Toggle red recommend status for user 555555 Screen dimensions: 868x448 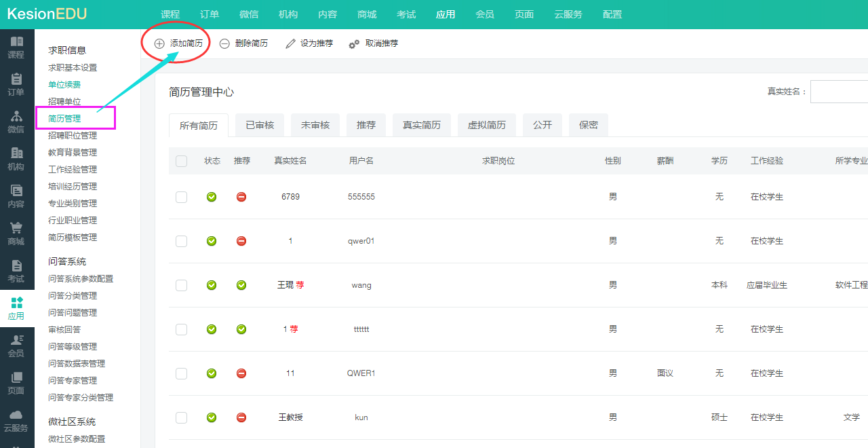(x=241, y=197)
